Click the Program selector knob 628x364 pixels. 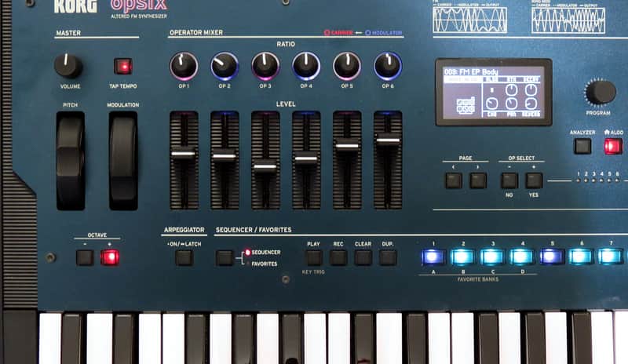coord(600,92)
